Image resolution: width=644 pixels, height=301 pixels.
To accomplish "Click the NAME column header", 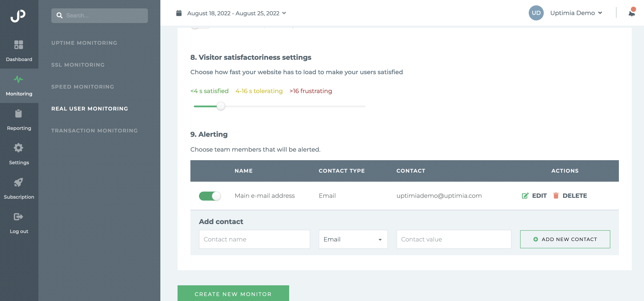I will 243,171.
